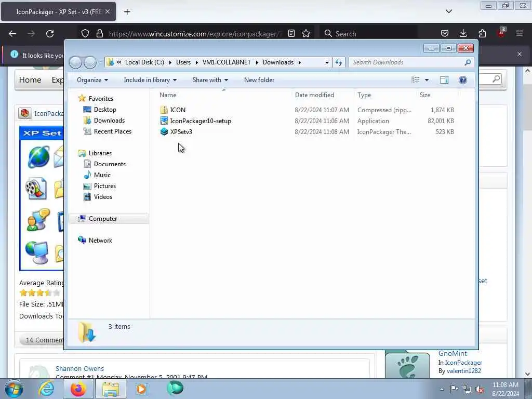Viewport: 532px width, 399px height.
Task: Open Firefox list all tabs dropdown
Action: (x=448, y=11)
